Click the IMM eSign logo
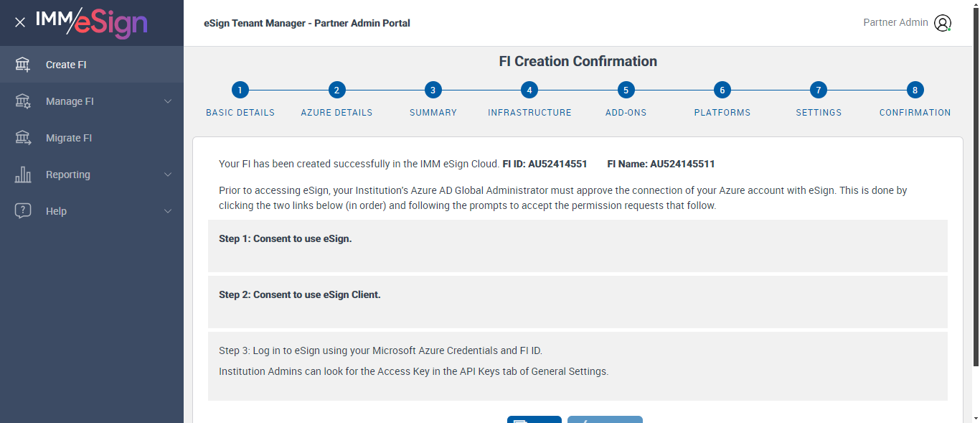 (x=91, y=23)
